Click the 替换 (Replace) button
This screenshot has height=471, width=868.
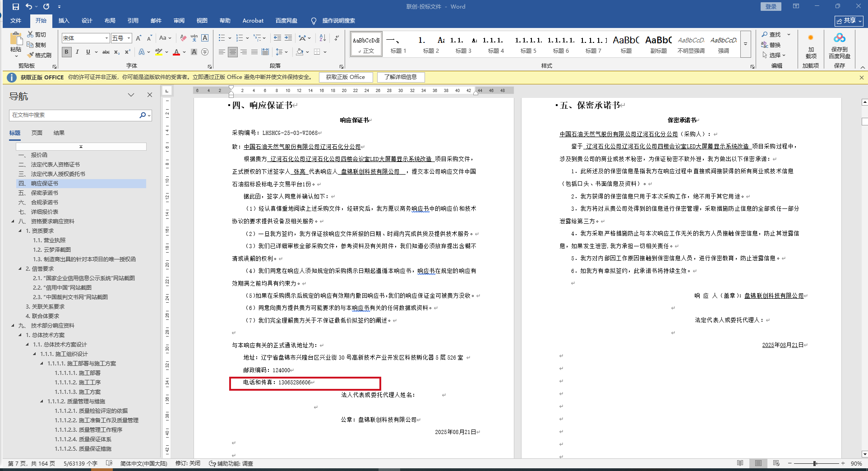click(x=771, y=45)
